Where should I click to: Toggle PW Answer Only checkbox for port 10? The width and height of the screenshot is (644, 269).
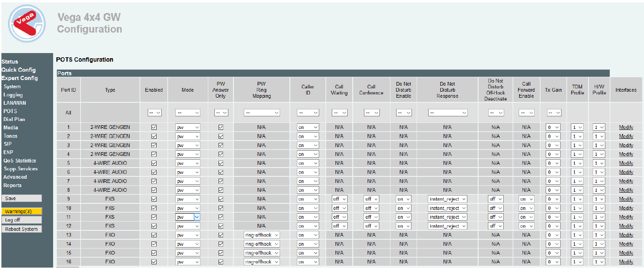tap(220, 208)
